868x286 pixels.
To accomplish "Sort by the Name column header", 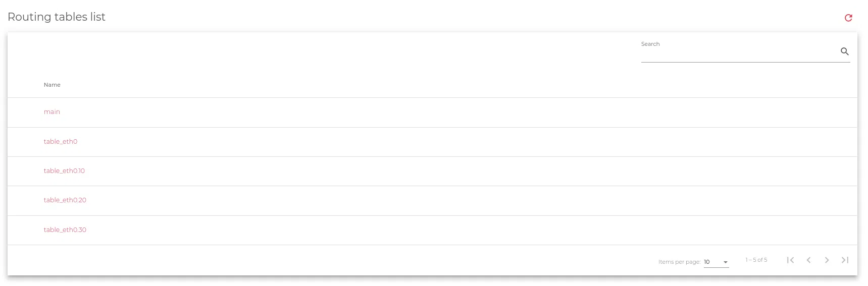I will (52, 85).
